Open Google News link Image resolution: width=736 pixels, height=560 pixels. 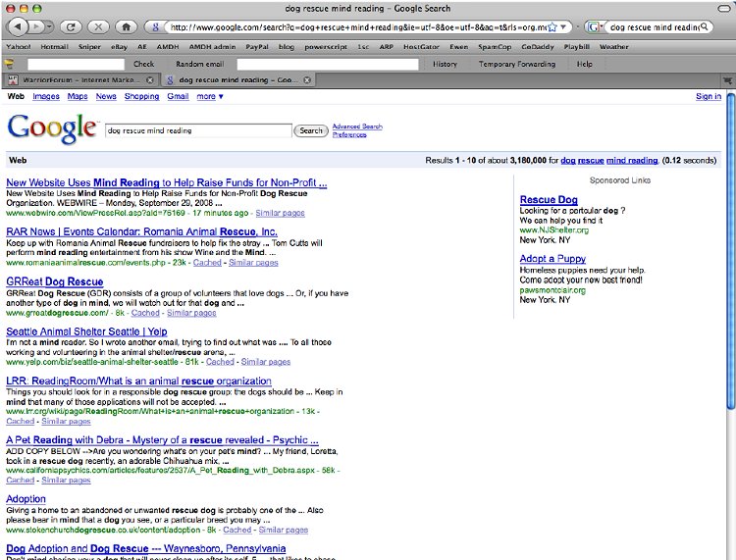point(106,96)
